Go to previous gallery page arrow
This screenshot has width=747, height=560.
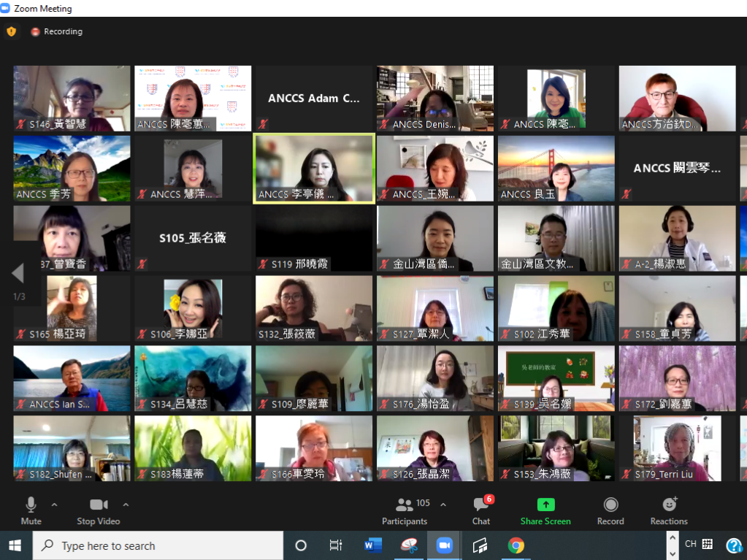[x=18, y=274]
